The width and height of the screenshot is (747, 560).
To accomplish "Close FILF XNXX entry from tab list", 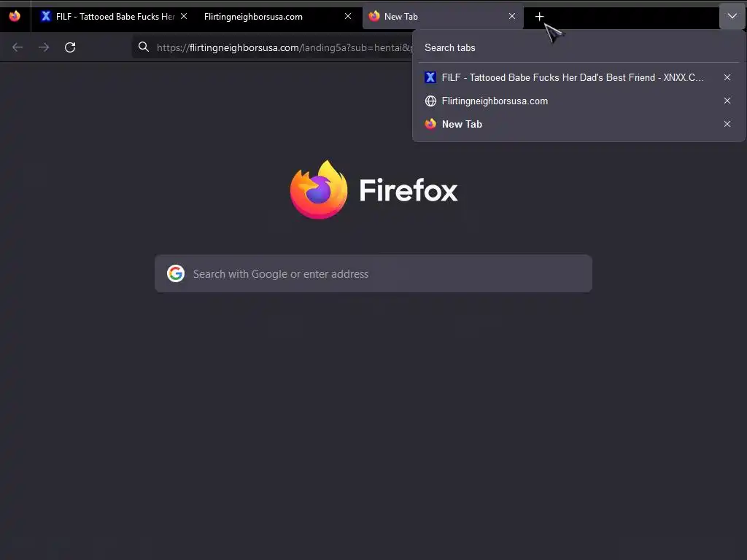I will (727, 77).
